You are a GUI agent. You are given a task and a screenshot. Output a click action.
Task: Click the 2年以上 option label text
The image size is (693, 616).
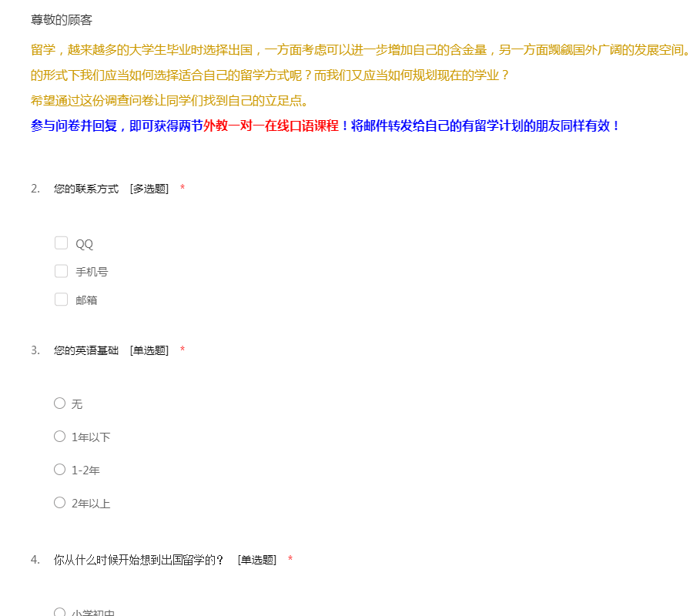coord(91,504)
